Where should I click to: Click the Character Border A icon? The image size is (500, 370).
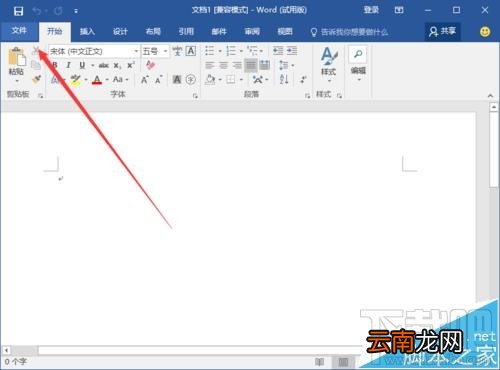point(191,51)
